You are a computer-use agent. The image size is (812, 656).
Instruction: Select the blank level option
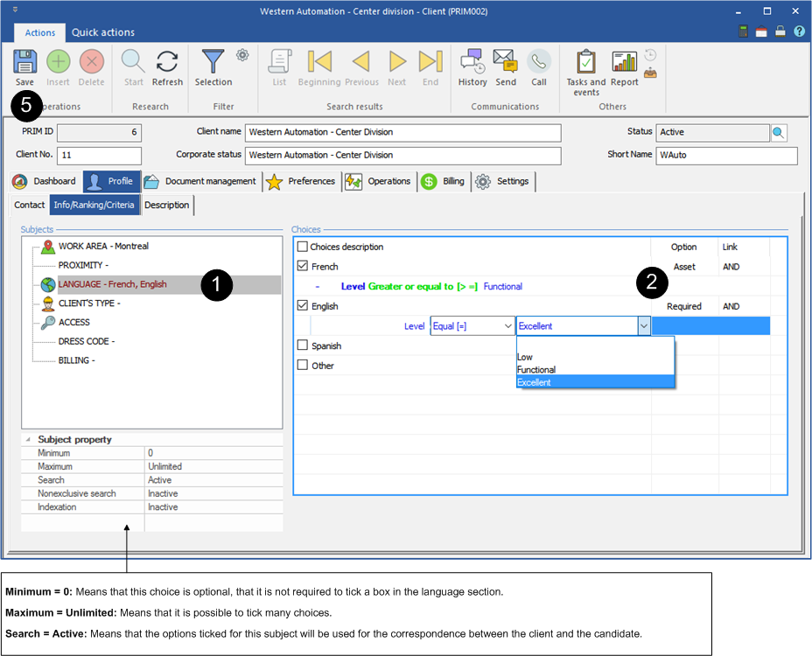tap(595, 345)
